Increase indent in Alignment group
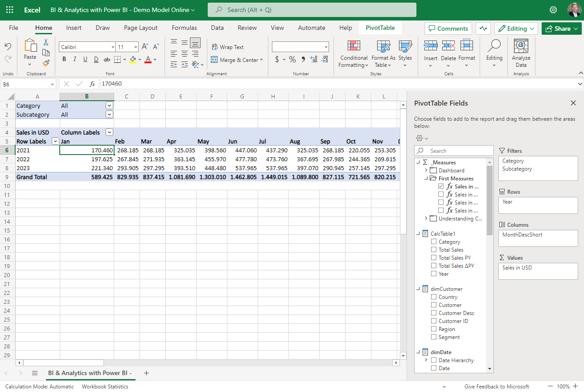This screenshot has height=392, width=584. pyautogui.click(x=185, y=65)
